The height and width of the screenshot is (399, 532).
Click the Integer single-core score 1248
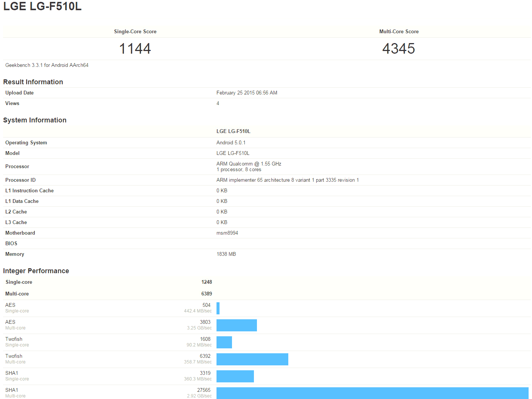pyautogui.click(x=206, y=282)
